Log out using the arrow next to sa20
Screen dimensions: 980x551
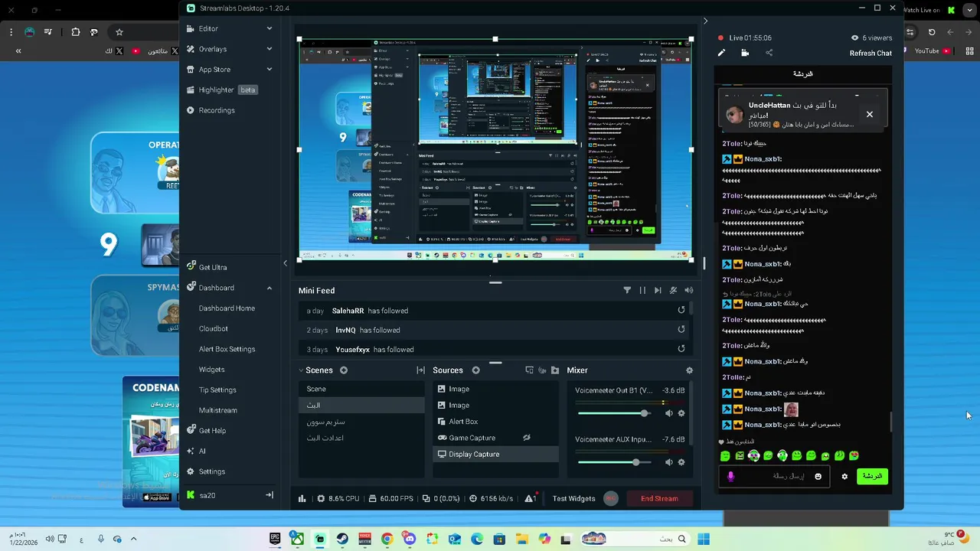click(269, 495)
